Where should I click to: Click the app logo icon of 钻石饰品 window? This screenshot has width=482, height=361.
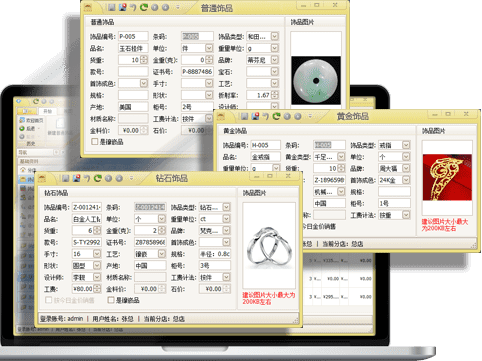[42, 179]
